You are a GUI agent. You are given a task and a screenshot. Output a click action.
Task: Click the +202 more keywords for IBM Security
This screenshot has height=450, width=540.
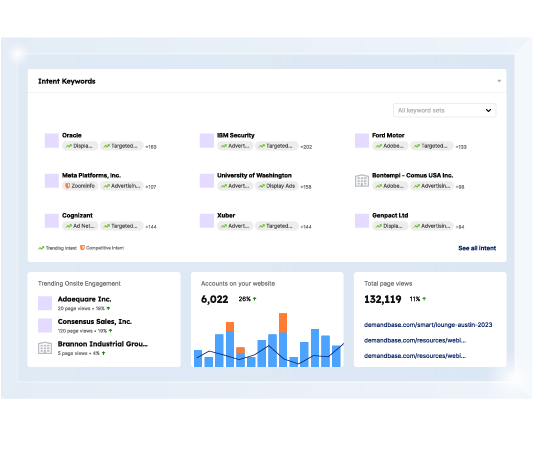306,147
